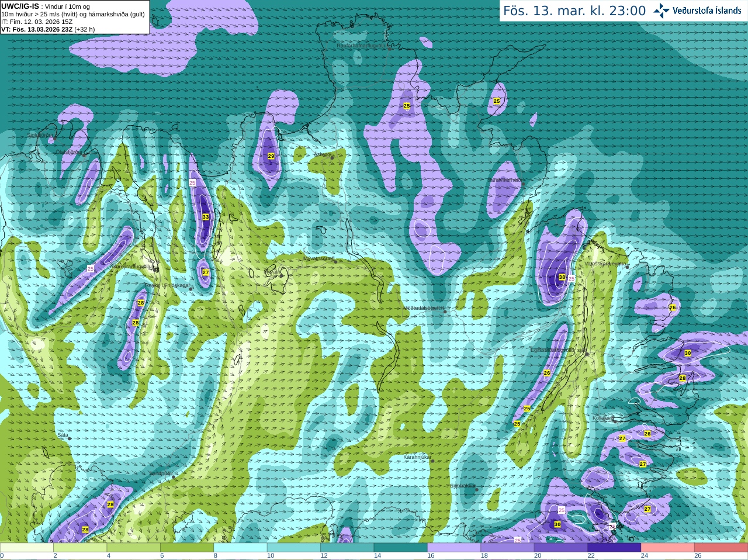The height and width of the screenshot is (560, 748).
Task: Select the 6–8 m/s olive legend color
Action: [x=187, y=548]
